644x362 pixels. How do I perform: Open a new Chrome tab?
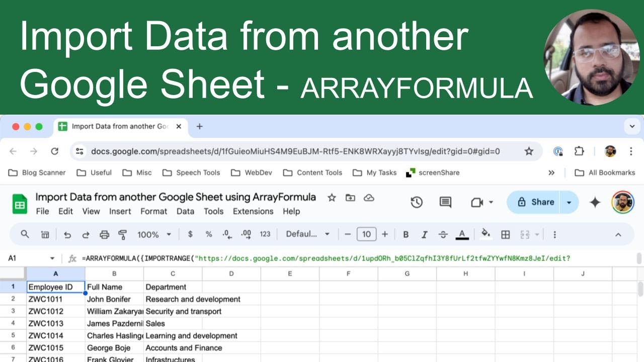[x=199, y=127]
